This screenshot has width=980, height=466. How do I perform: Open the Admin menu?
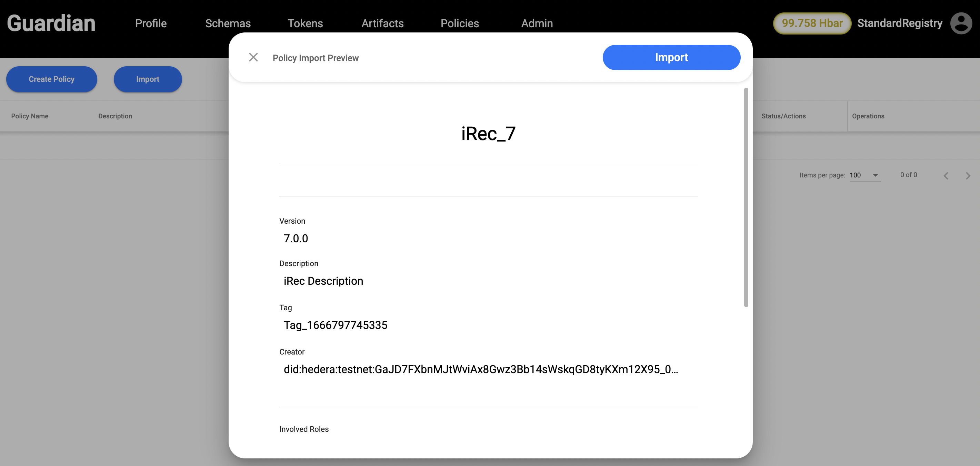537,23
